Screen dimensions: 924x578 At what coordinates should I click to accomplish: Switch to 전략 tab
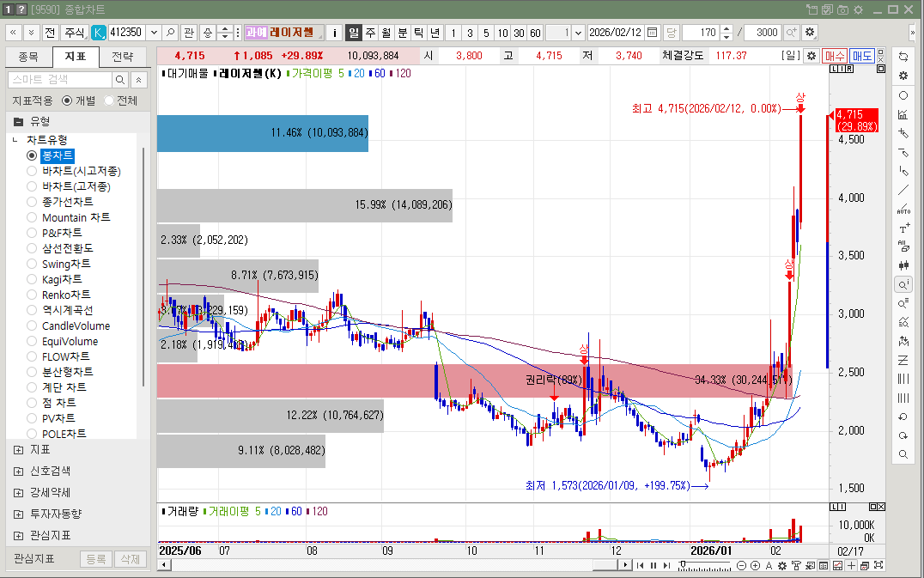click(x=123, y=57)
